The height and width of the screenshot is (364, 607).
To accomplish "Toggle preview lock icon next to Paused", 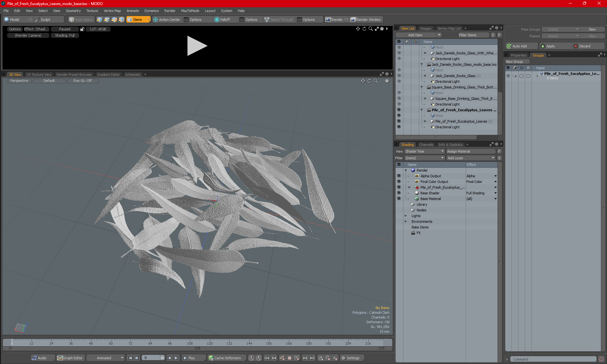I will [82, 29].
